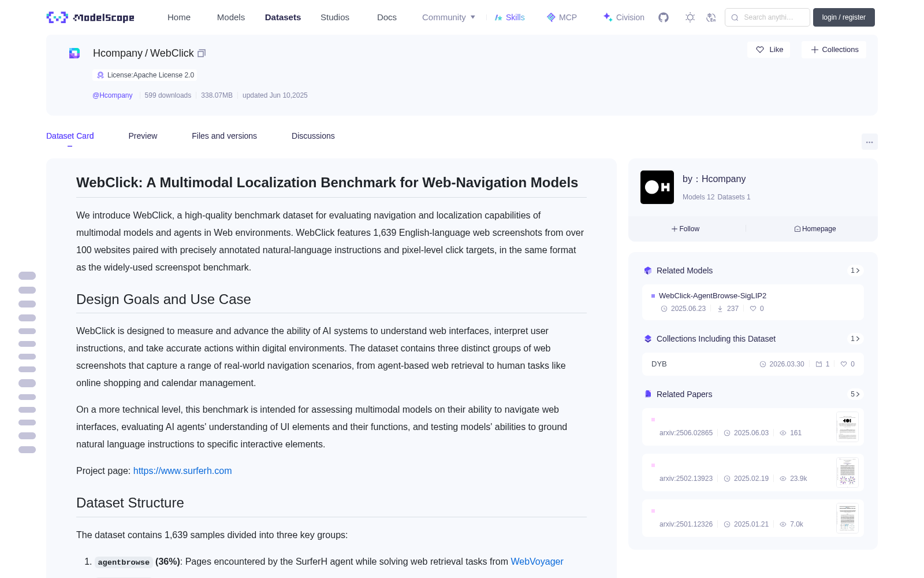This screenshot has width=924, height=578.
Task: Open Hcompany Homepage link
Action: click(815, 229)
